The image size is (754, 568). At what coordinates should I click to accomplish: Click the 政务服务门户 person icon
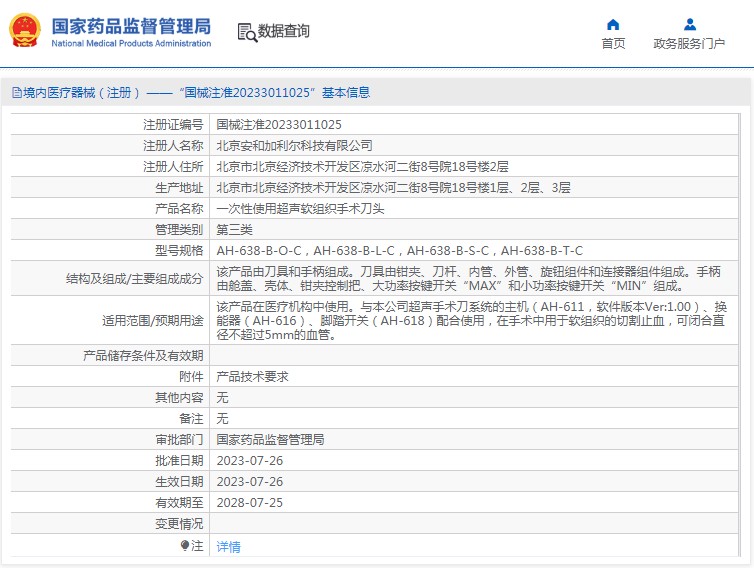click(x=690, y=24)
